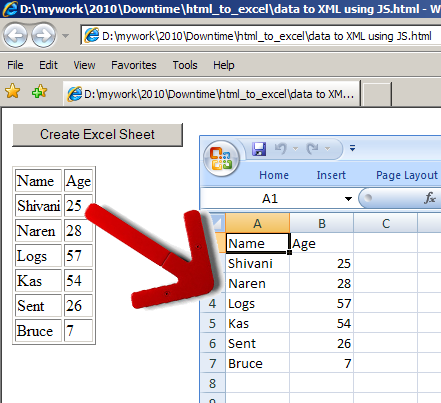This screenshot has height=403, width=441.
Task: Click Add to Favorites icon
Action: pyautogui.click(x=39, y=91)
